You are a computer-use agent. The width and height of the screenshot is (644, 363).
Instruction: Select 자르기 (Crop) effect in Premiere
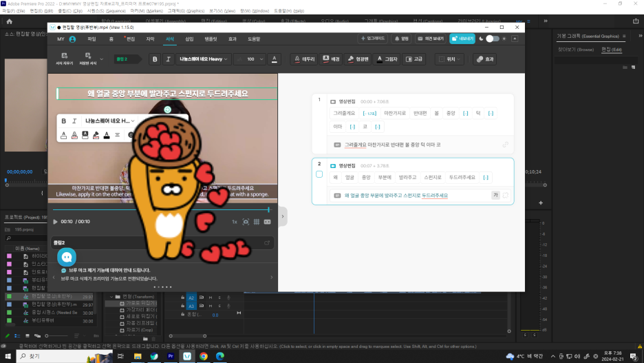coord(139,330)
